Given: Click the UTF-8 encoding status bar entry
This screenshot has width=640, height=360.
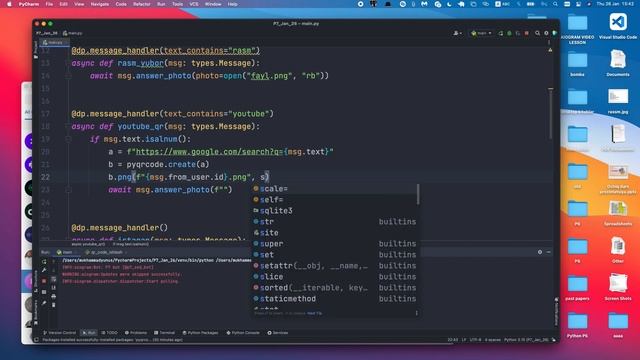Looking at the screenshot, I should [x=475, y=340].
